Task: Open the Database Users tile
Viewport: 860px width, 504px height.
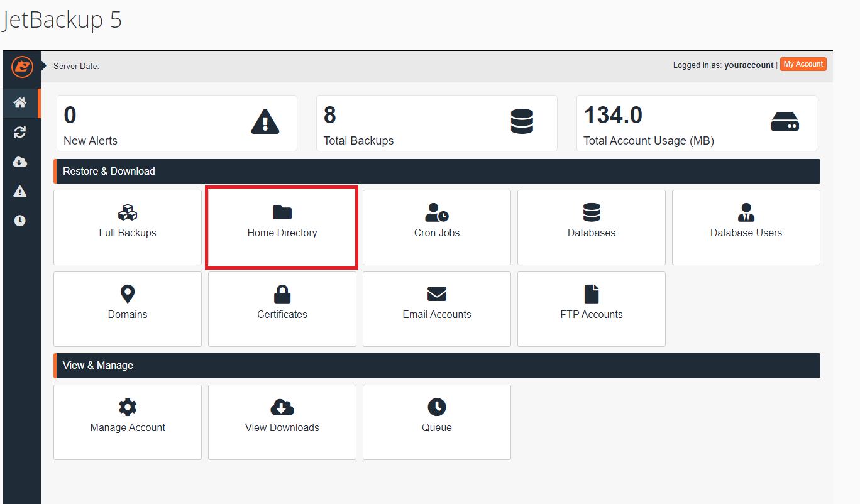Action: pyautogui.click(x=746, y=227)
